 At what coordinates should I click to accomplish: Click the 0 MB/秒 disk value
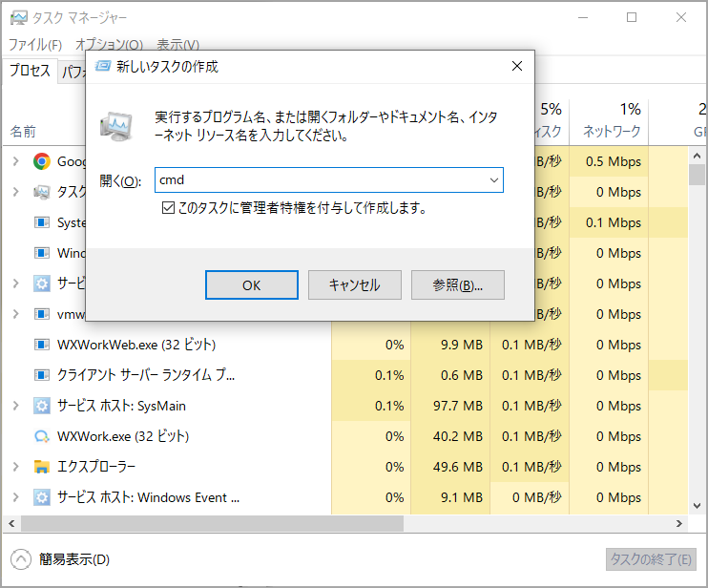[x=537, y=497]
